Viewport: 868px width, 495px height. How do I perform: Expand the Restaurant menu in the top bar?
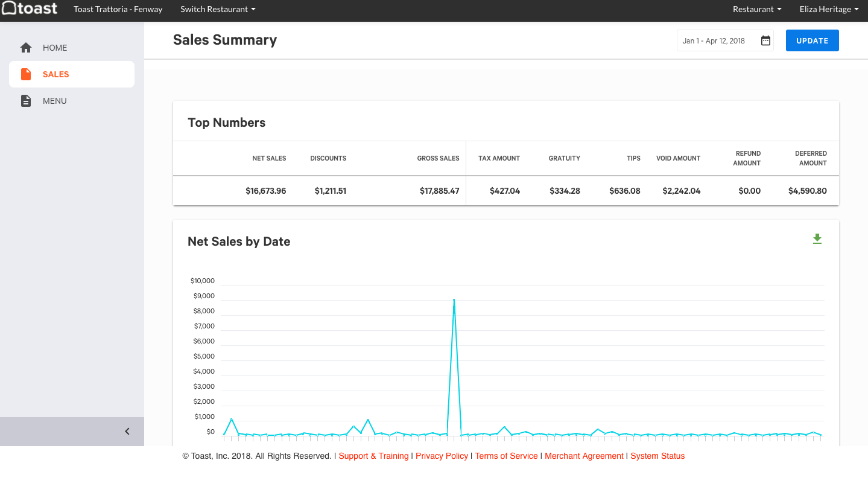click(x=756, y=9)
